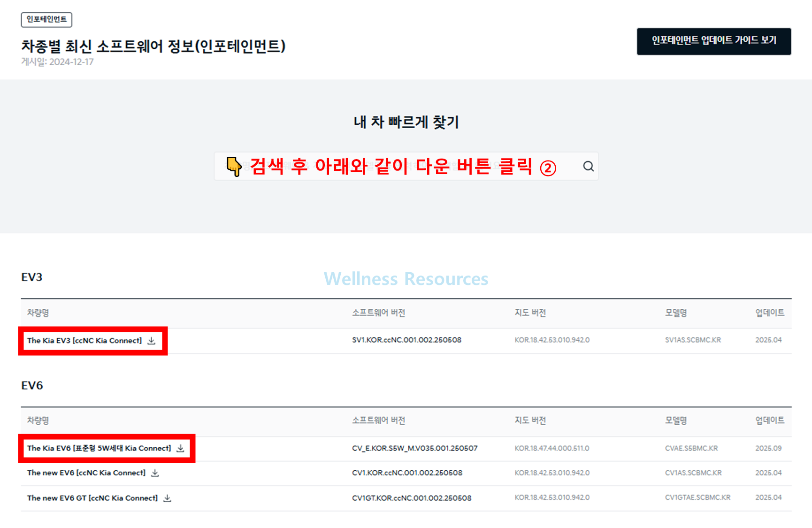Click page title 차종별 최신 소프트웨어 정보
Screen dimensions: 812x528
153,46
